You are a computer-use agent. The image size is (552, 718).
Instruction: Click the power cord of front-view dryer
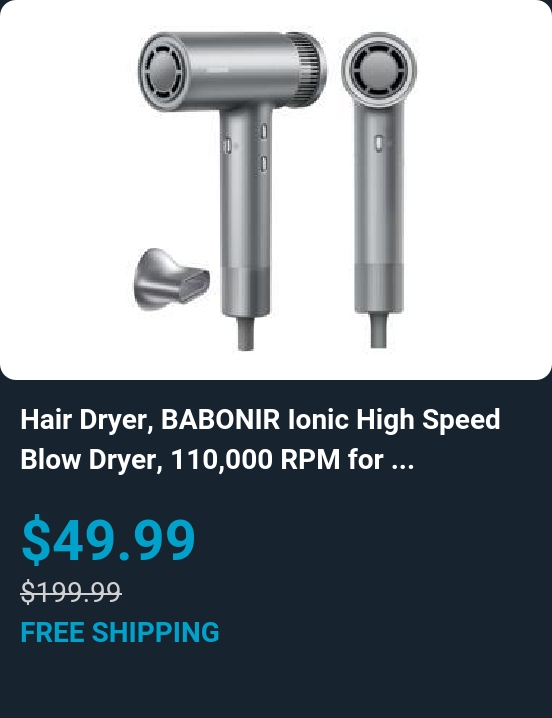point(379,331)
